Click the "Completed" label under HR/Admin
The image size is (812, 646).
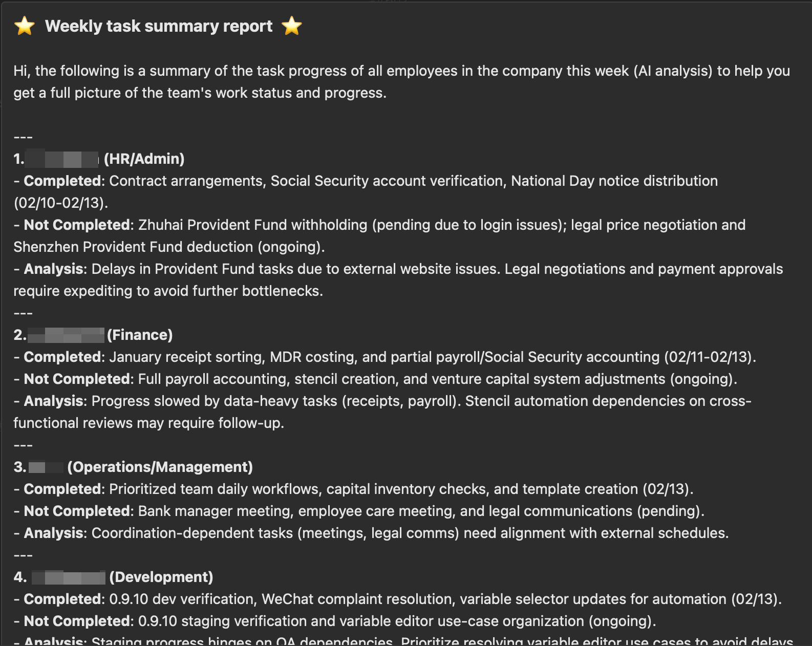coord(63,181)
